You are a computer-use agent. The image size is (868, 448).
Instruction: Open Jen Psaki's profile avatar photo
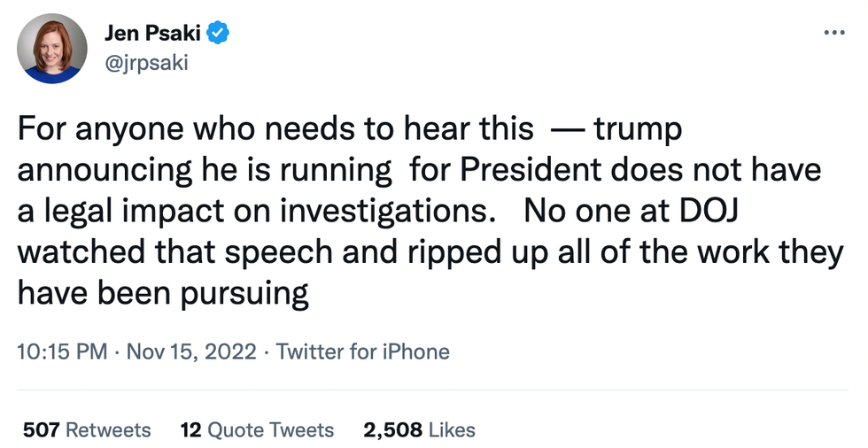point(52,49)
